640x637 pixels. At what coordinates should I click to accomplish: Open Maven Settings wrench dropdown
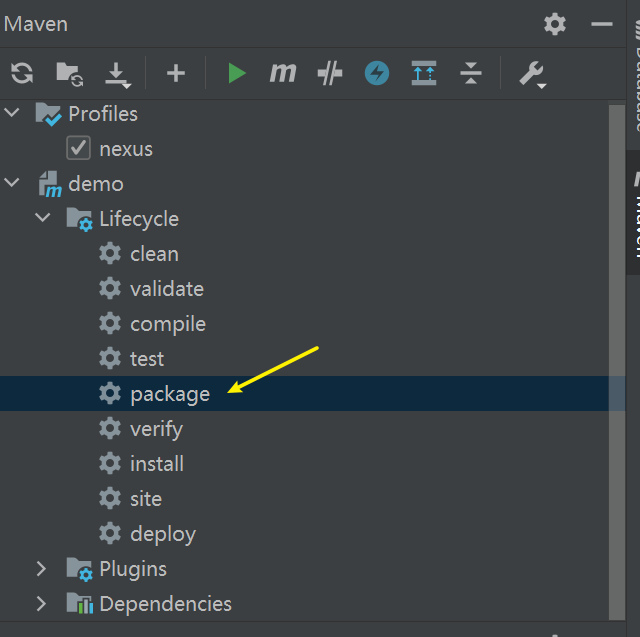tap(533, 74)
